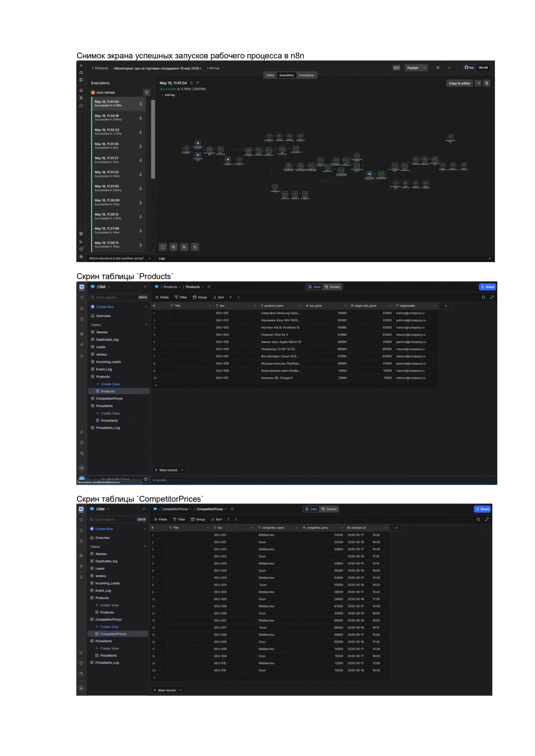Click the reload icon next to CompetitorPrices breadcrumb
Screen dimensions: 535x756
click(232, 509)
